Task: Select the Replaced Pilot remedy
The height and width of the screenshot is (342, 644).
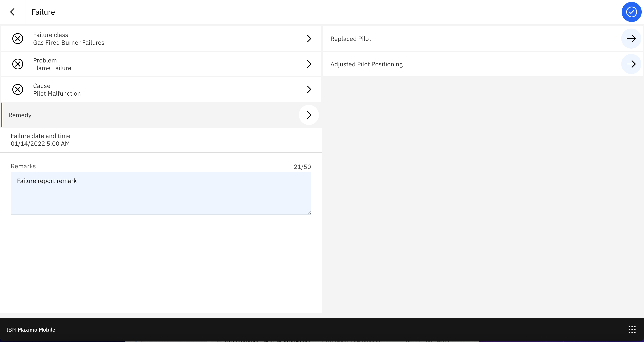Action: tap(351, 39)
